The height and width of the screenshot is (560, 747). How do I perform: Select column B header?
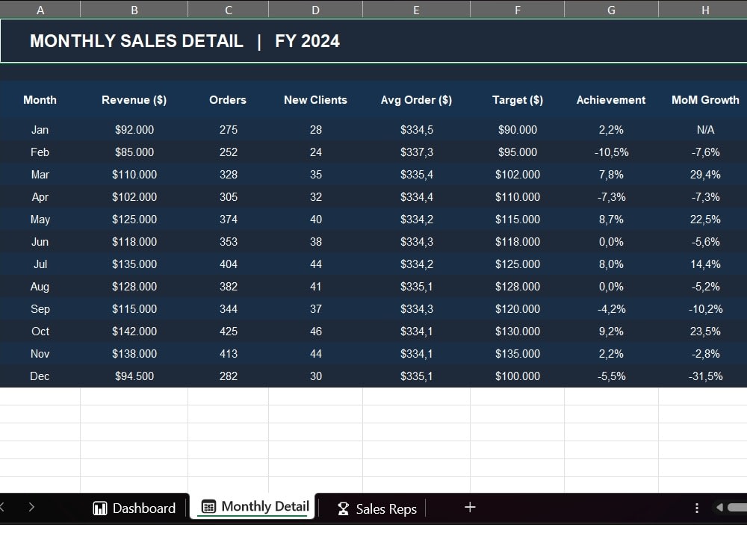134,10
